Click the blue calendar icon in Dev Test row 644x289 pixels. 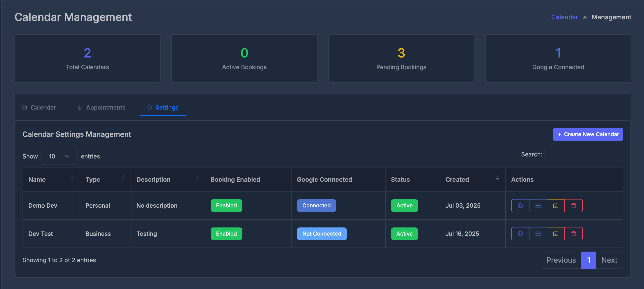pyautogui.click(x=538, y=234)
